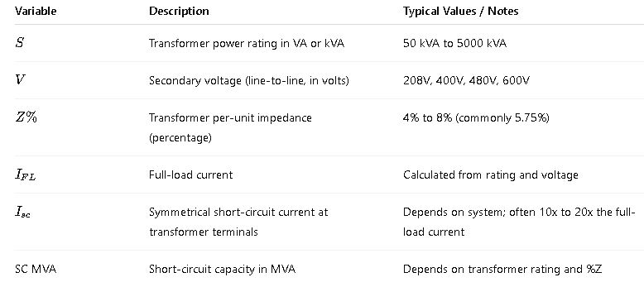The image size is (644, 306).
Task: Click 'Transformer per-unit impedance' description
Action: (230, 127)
